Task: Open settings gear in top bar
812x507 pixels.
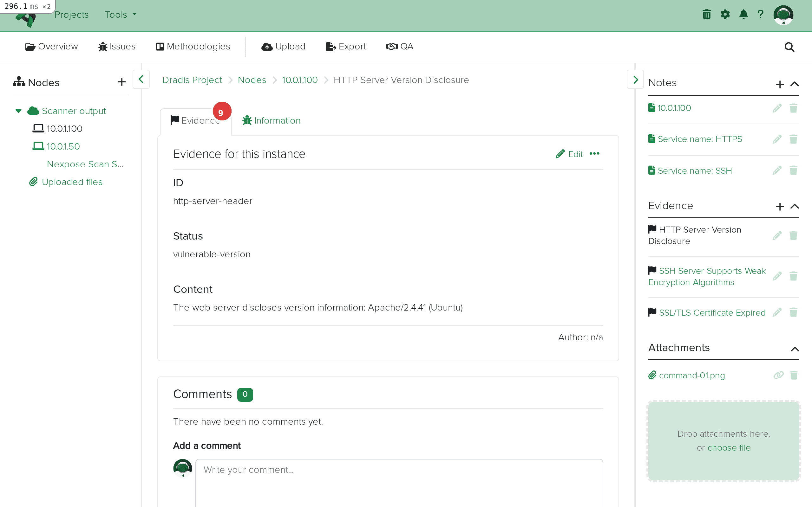Action: [x=725, y=15]
